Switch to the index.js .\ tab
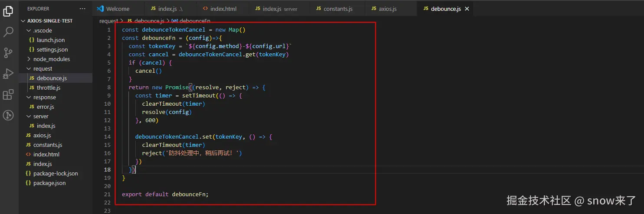The height and width of the screenshot is (214, 644). tap(169, 9)
